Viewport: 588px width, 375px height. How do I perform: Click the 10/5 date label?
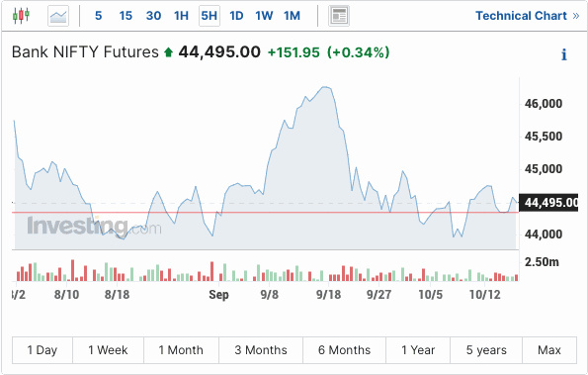point(430,295)
